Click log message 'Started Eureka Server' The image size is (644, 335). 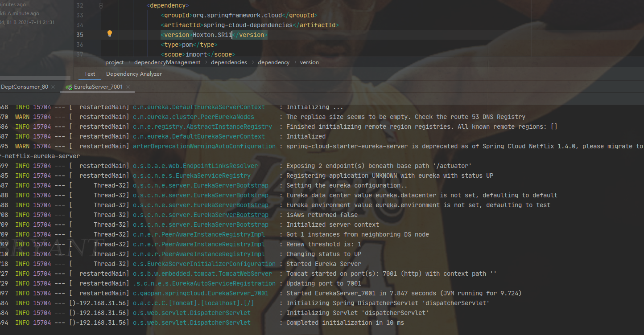point(324,264)
